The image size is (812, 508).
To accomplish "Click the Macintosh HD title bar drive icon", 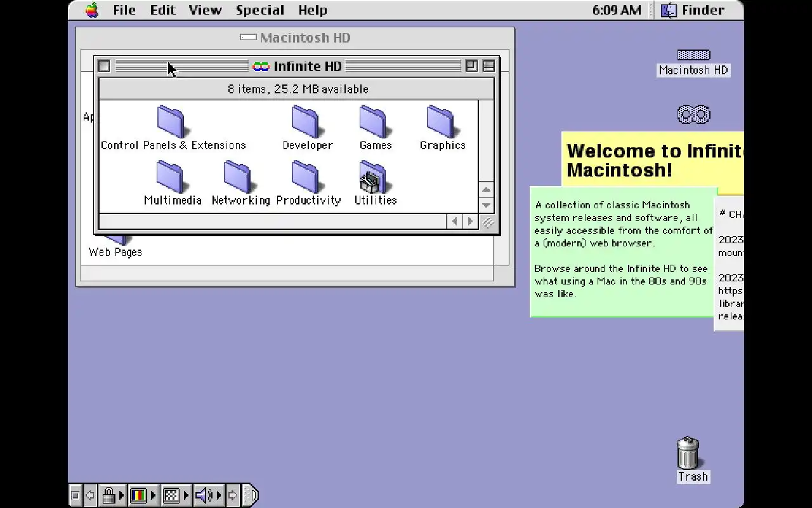I will 248,37.
